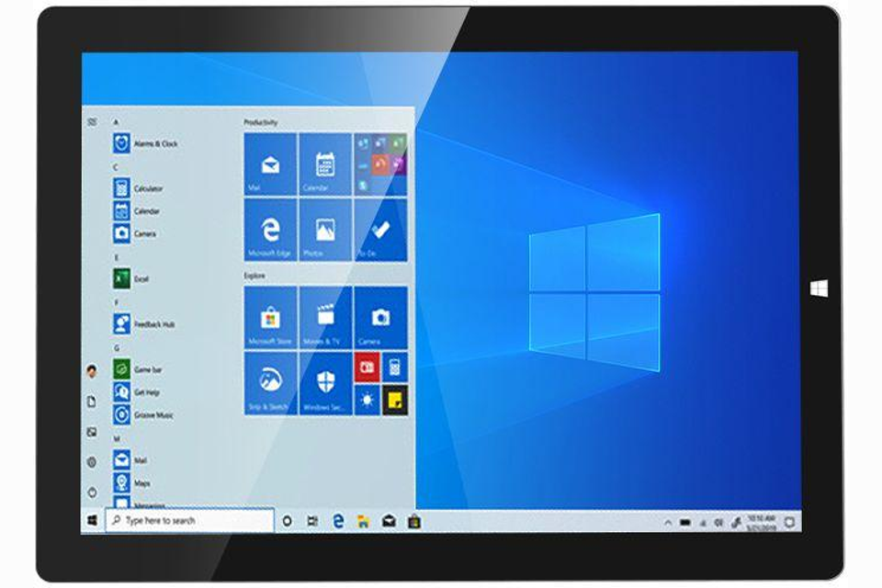Launch Excel from the app list
Screen dimensions: 882x588
click(131, 278)
